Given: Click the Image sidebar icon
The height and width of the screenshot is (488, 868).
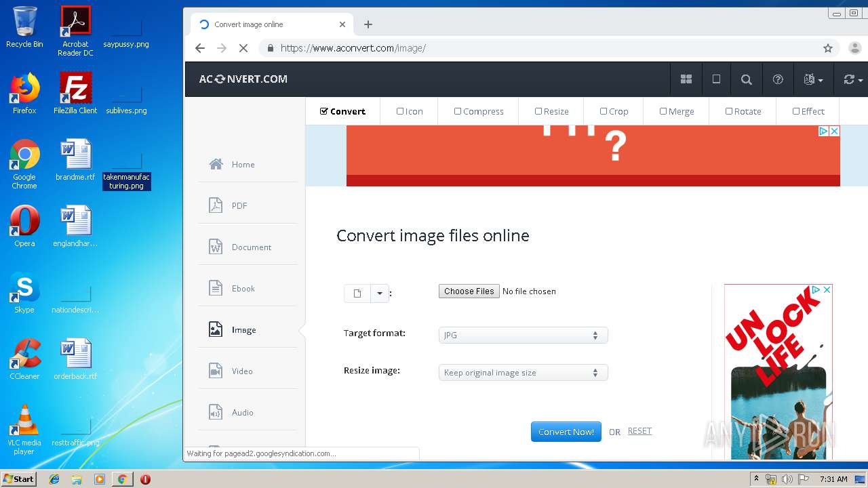Looking at the screenshot, I should 216,329.
